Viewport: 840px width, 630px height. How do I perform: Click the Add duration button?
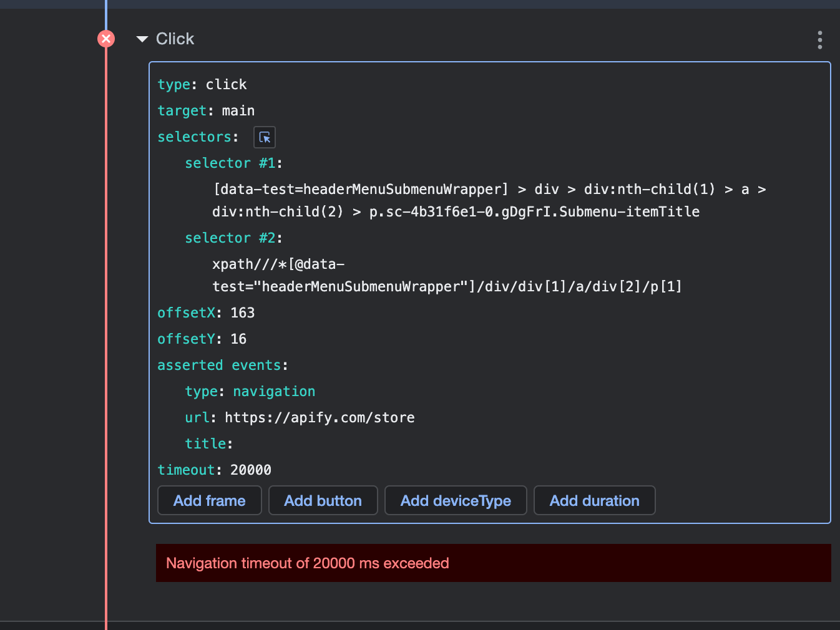click(595, 500)
